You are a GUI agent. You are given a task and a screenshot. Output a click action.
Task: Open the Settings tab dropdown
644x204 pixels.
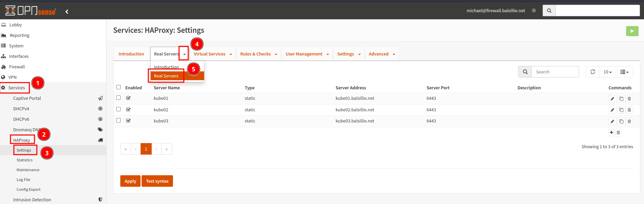pyautogui.click(x=360, y=54)
